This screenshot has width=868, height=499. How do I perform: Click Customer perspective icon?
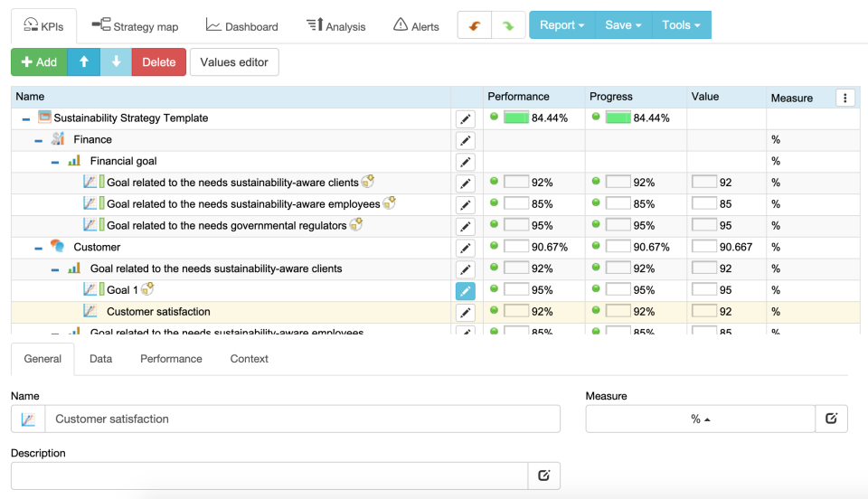pos(57,246)
